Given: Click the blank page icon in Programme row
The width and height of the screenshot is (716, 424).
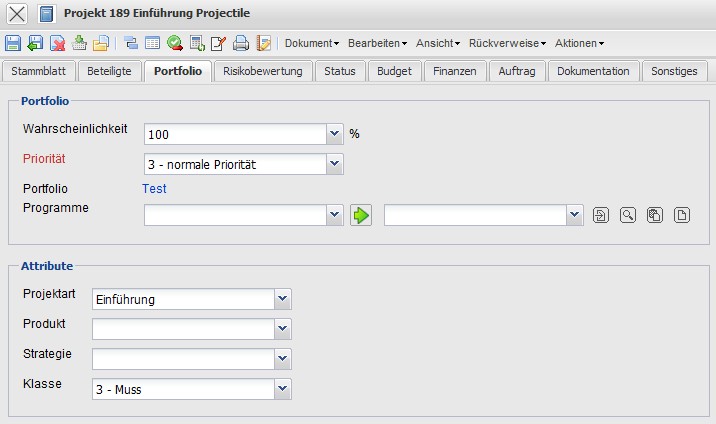Looking at the screenshot, I should (x=681, y=215).
